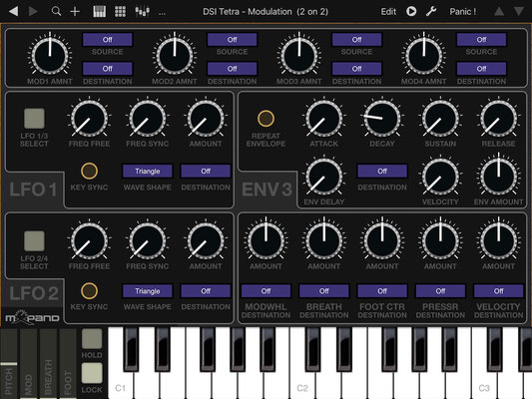Toggle the keyboard Hold button
Viewport: 532px width, 399px height.
[x=92, y=339]
